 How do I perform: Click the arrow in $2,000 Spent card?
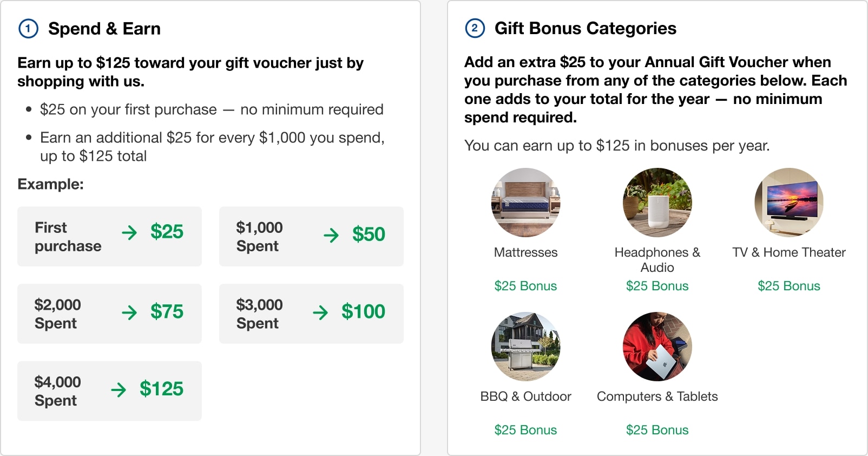[x=129, y=312]
